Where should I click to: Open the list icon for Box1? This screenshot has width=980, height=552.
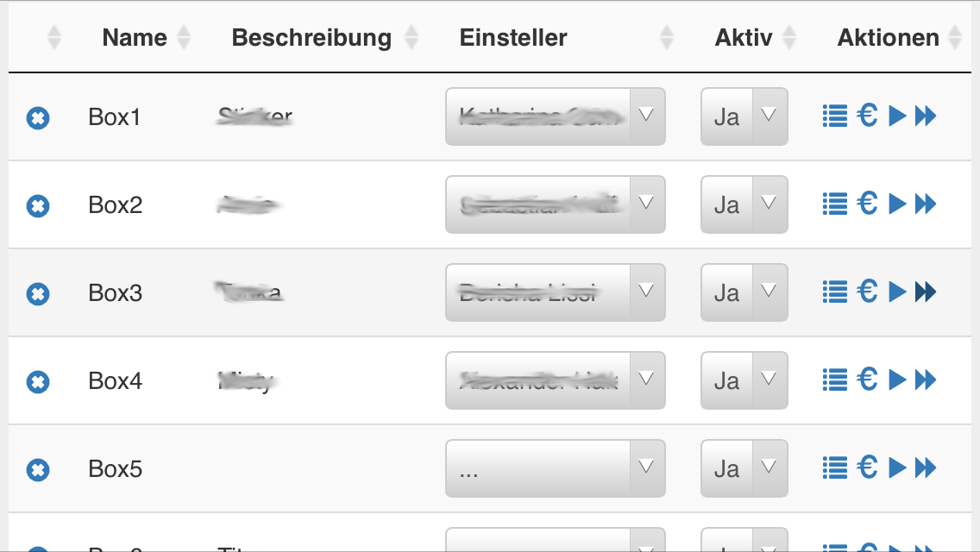click(834, 116)
